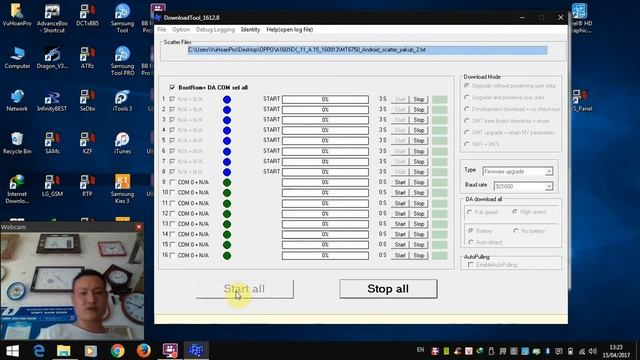Select Upgrade and preserve user data mode

coord(467,98)
